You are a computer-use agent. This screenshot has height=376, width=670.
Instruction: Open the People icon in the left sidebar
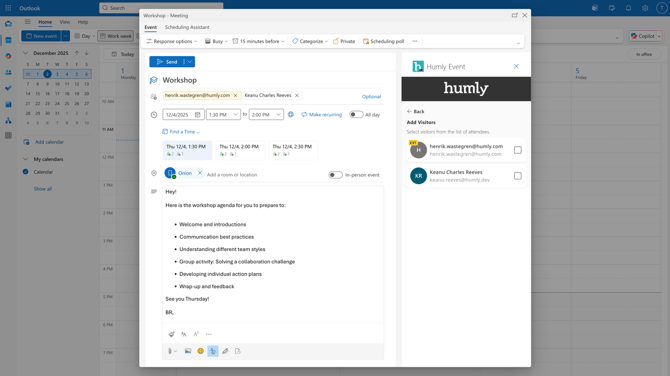[8, 72]
